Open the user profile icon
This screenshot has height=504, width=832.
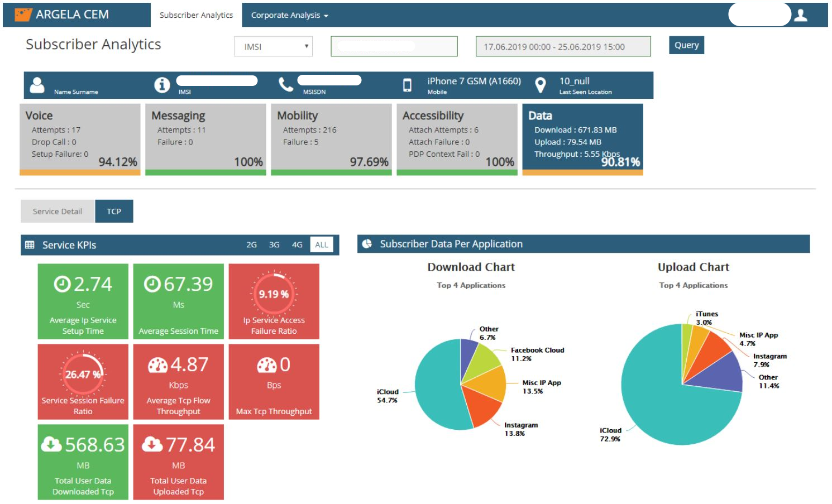click(801, 15)
